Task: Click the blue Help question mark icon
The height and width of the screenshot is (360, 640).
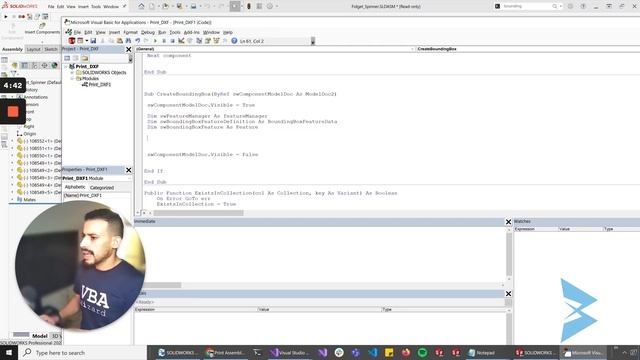Action: point(234,41)
